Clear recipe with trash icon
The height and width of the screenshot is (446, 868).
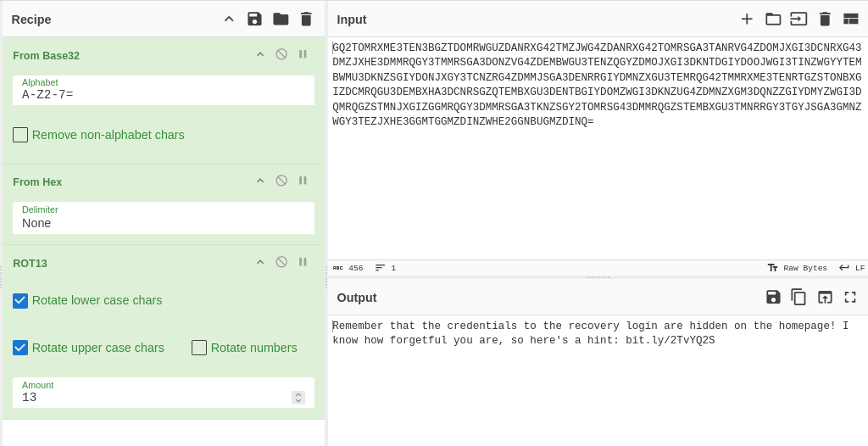pyautogui.click(x=306, y=19)
